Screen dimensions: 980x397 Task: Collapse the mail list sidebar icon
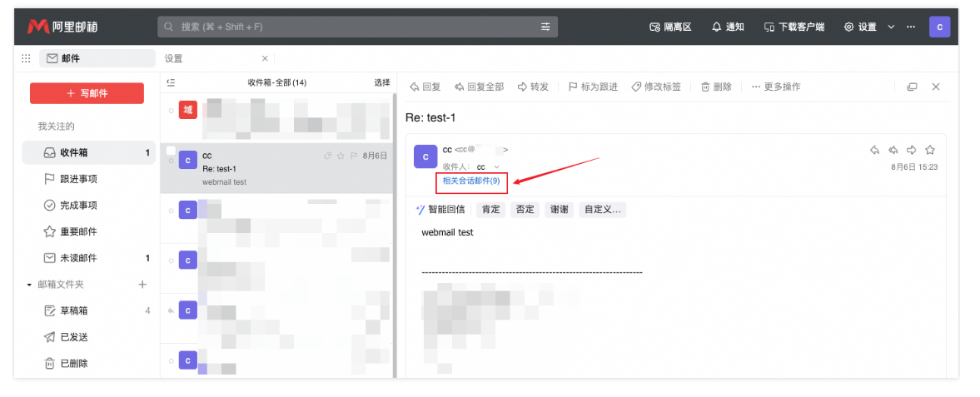click(171, 82)
